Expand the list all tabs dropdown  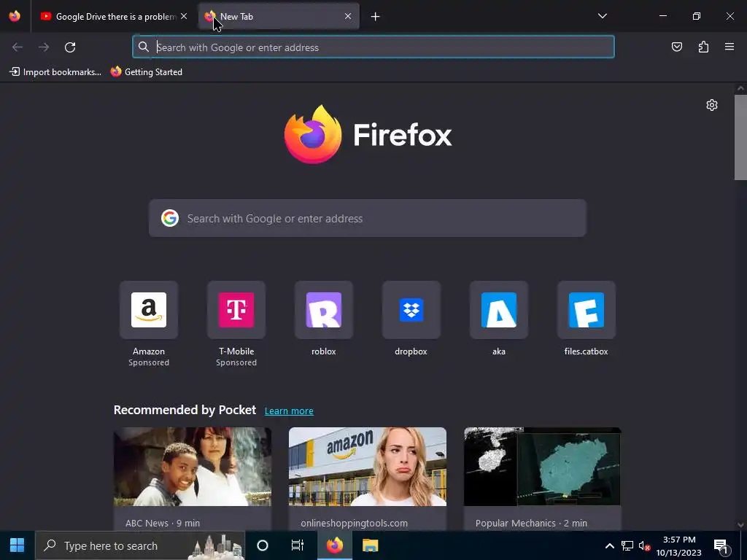point(602,16)
